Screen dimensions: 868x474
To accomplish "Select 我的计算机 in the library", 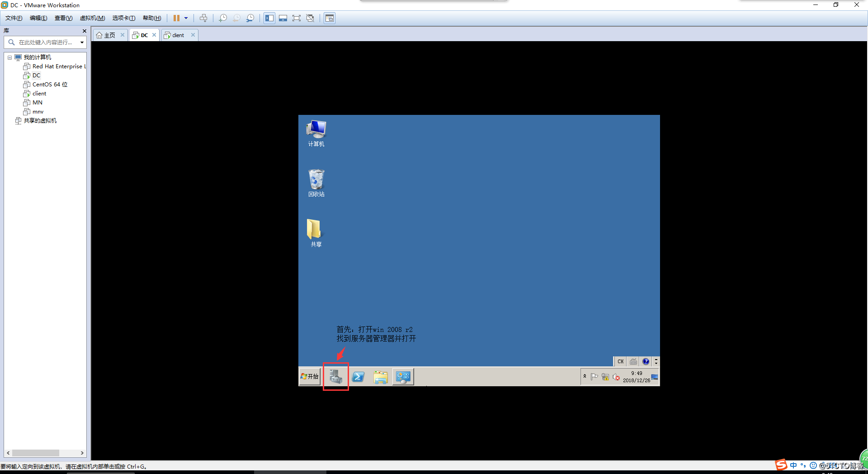I will pyautogui.click(x=38, y=57).
